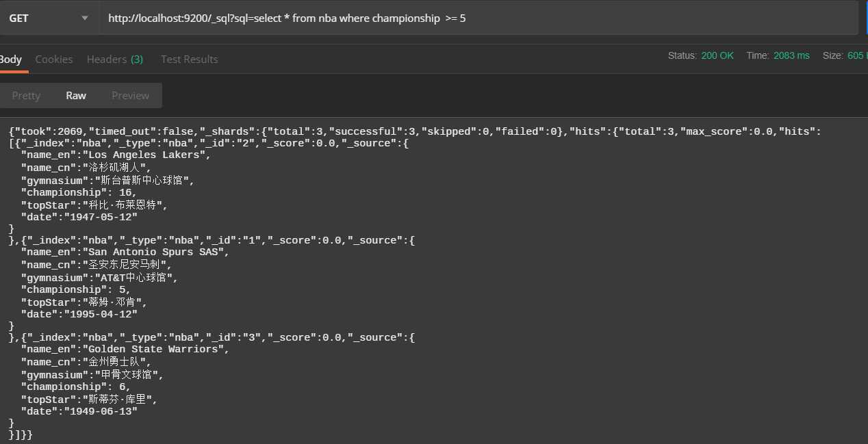Open the Cookies tab

(x=54, y=60)
